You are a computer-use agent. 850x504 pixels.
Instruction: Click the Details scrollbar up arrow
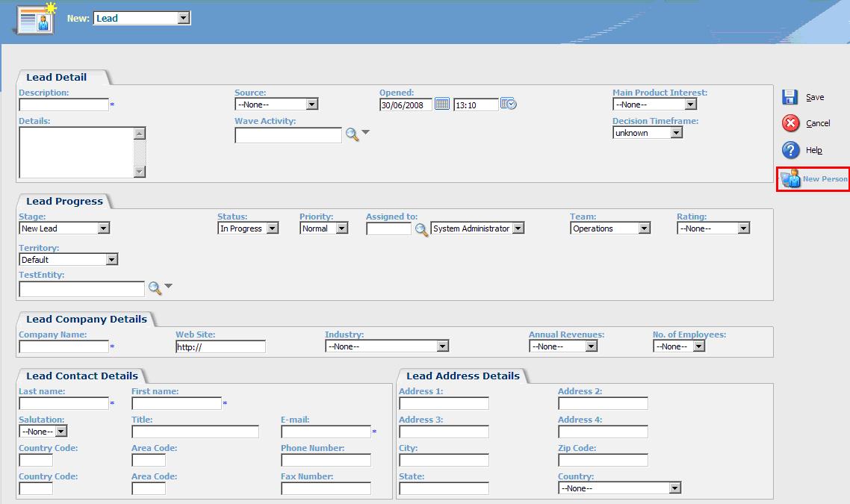[x=140, y=134]
